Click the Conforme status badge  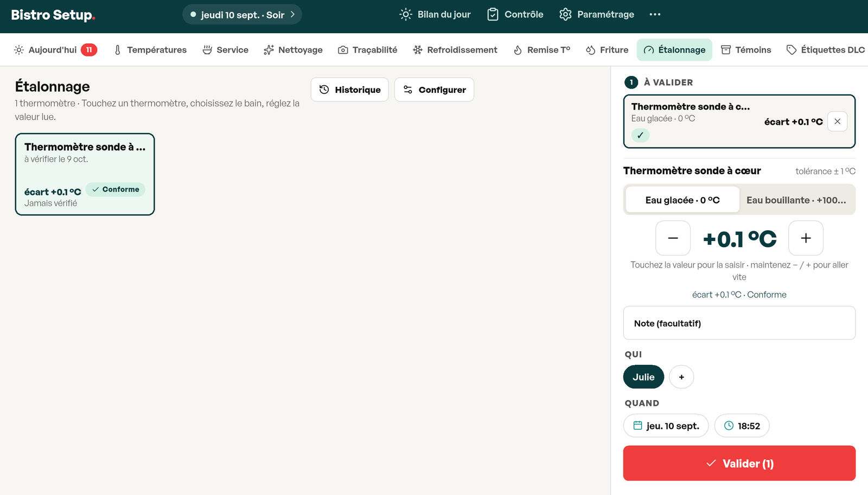point(116,189)
